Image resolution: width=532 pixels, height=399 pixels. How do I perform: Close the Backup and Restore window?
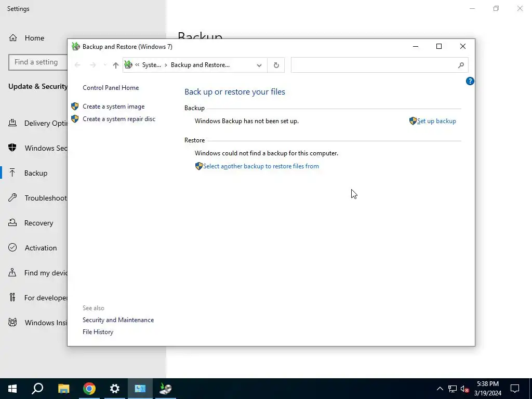pos(463,46)
